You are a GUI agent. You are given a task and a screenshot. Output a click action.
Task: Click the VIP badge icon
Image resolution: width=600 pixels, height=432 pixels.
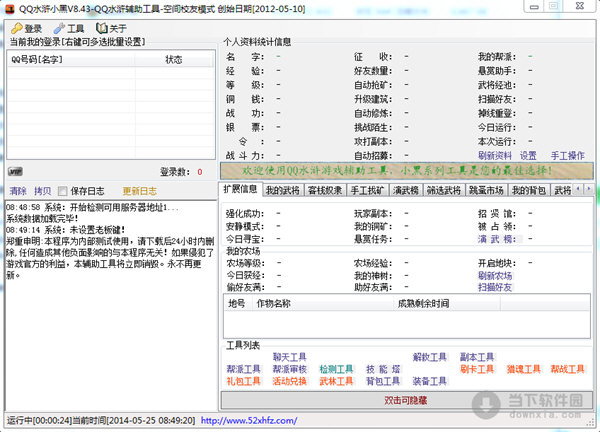click(15, 172)
